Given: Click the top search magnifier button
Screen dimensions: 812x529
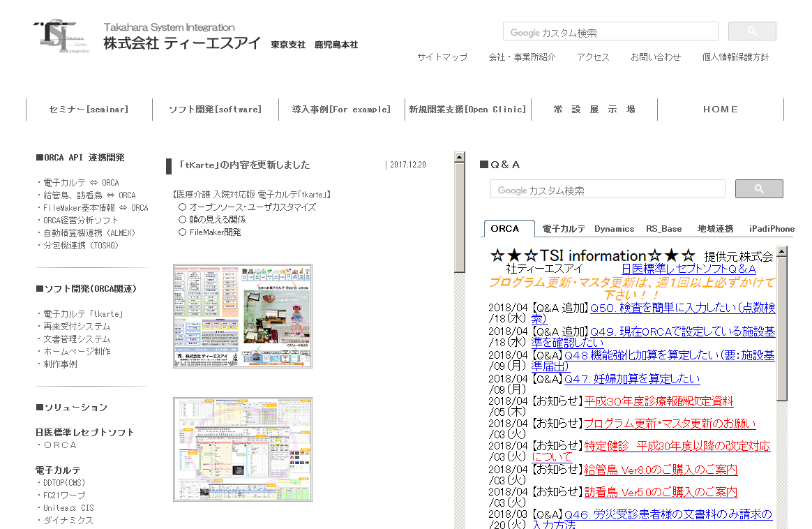Looking at the screenshot, I should point(752,31).
